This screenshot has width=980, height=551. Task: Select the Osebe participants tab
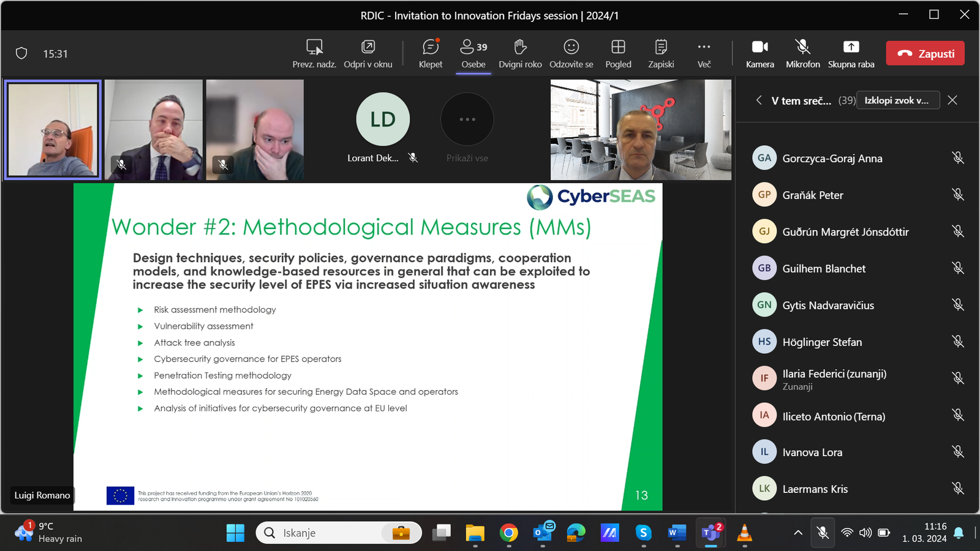[x=473, y=54]
